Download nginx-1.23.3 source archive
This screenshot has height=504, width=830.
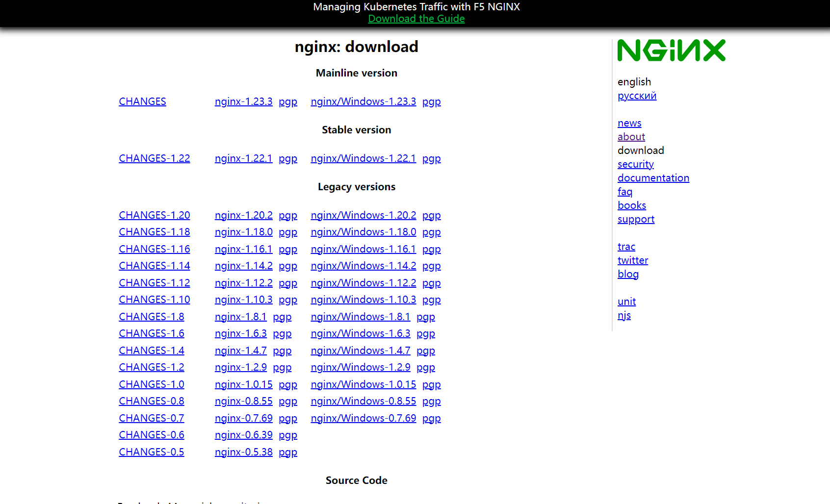pyautogui.click(x=243, y=101)
